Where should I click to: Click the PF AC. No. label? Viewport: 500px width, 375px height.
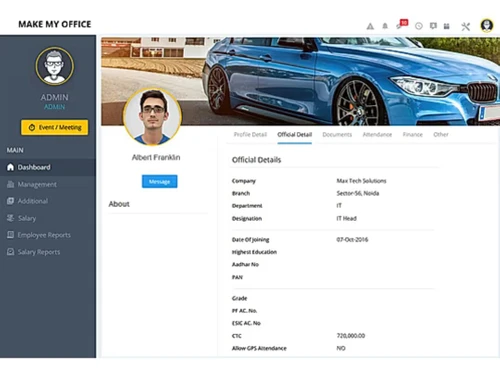click(x=244, y=311)
